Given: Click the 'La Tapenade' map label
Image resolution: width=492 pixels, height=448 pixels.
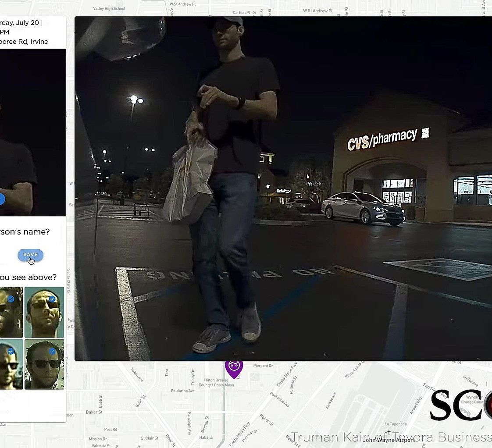Looking at the screenshot, I should (x=396, y=424).
